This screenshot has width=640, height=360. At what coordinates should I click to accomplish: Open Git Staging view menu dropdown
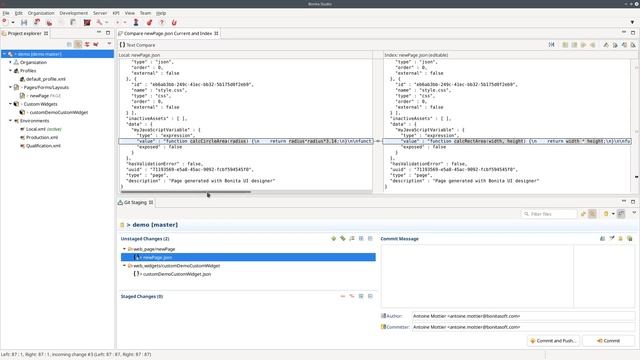coord(633,213)
